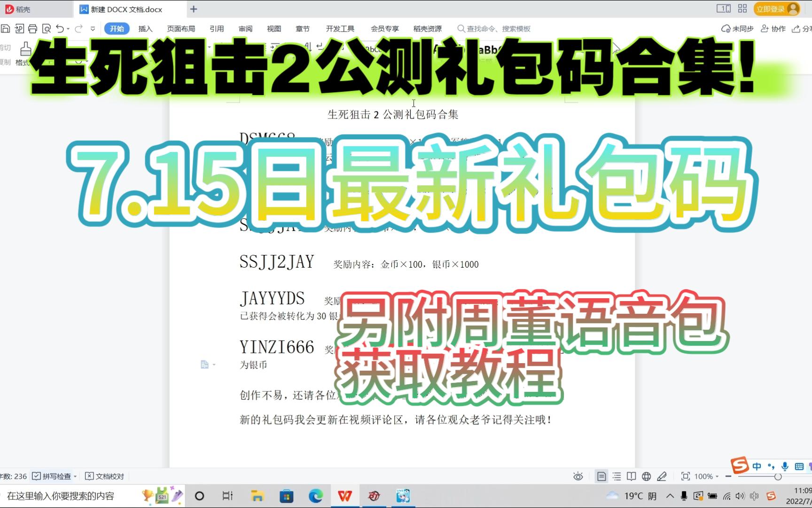Click the Sogou voice input microphone icon
Viewport: 812px width, 508px height.
tap(784, 466)
